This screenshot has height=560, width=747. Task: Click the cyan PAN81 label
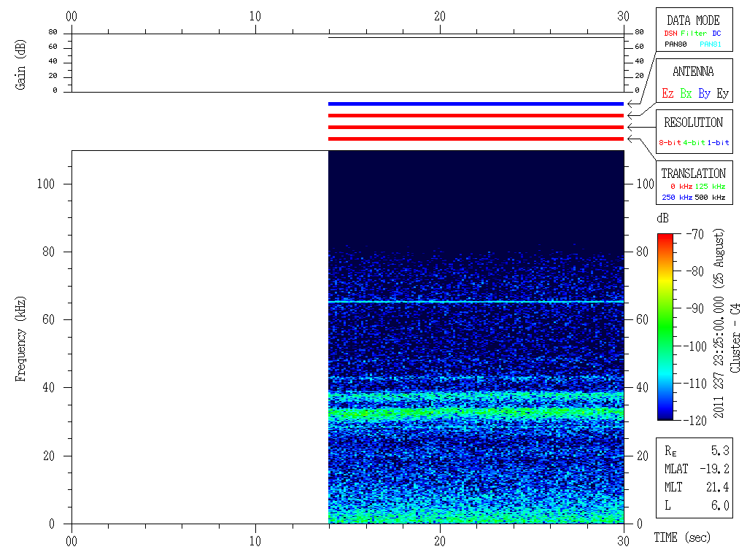711,44
